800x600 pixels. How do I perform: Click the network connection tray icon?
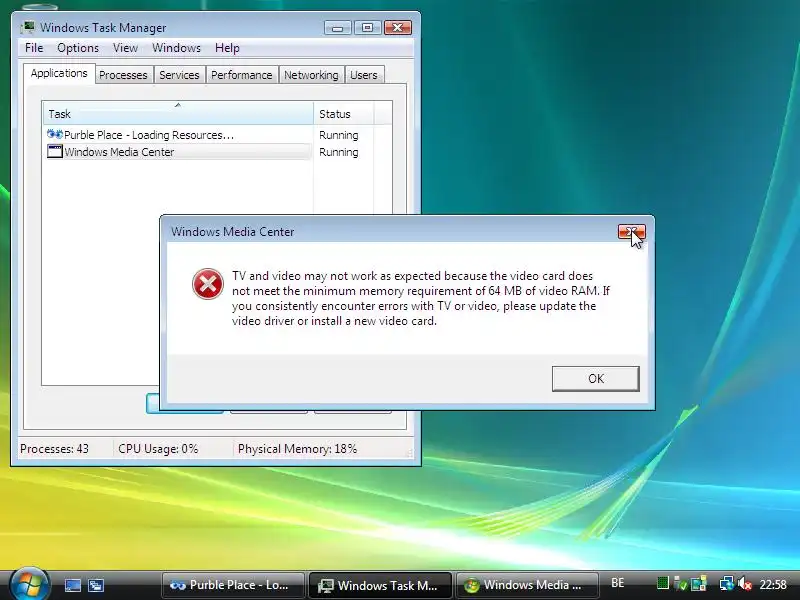click(x=727, y=583)
